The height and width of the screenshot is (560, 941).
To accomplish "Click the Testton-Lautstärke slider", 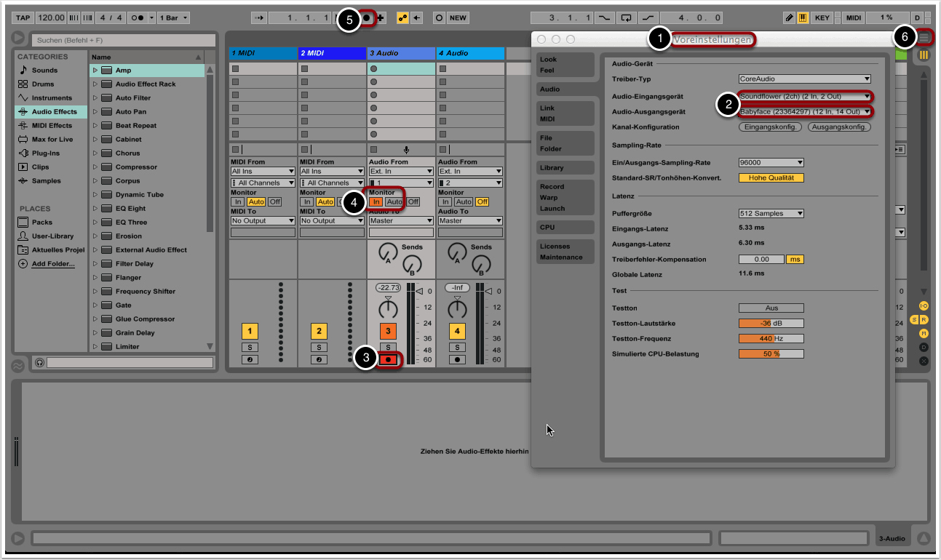I will [771, 324].
